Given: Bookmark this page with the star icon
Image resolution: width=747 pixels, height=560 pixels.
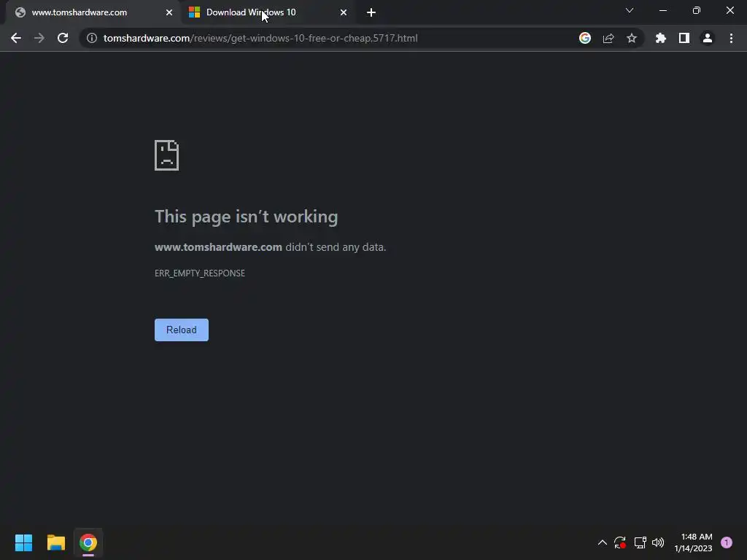Looking at the screenshot, I should (632, 38).
